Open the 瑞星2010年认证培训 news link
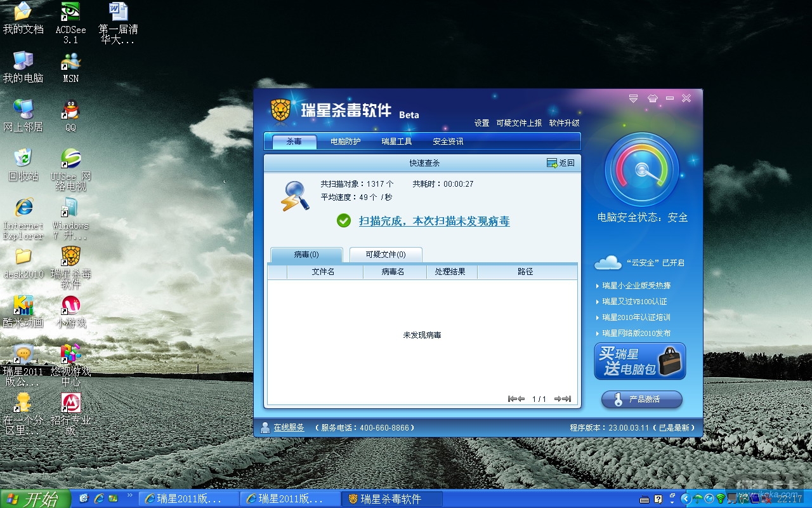Image resolution: width=812 pixels, height=508 pixels. pos(636,317)
